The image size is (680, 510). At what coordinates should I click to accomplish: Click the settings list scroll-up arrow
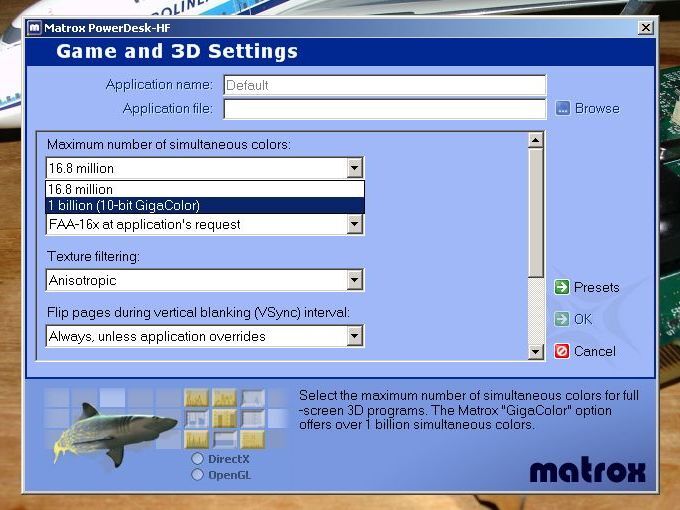[536, 140]
